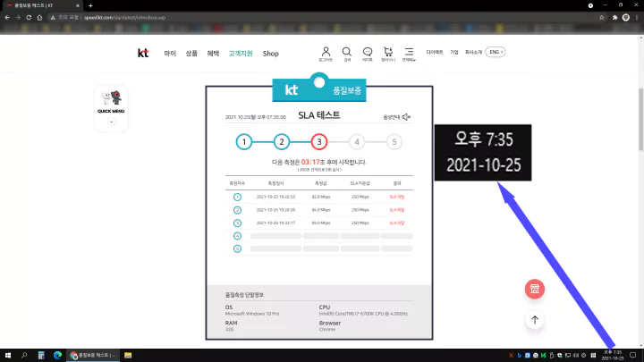Viewport: 644px width, 362px height.
Task: Open the volume tray icon
Action: tap(575, 356)
